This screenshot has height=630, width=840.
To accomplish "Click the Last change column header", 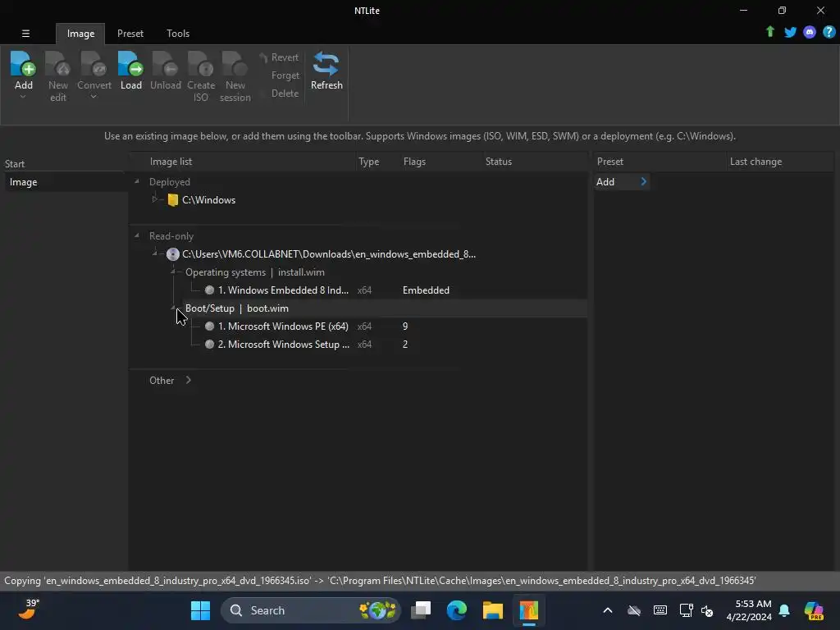I will click(x=780, y=162).
